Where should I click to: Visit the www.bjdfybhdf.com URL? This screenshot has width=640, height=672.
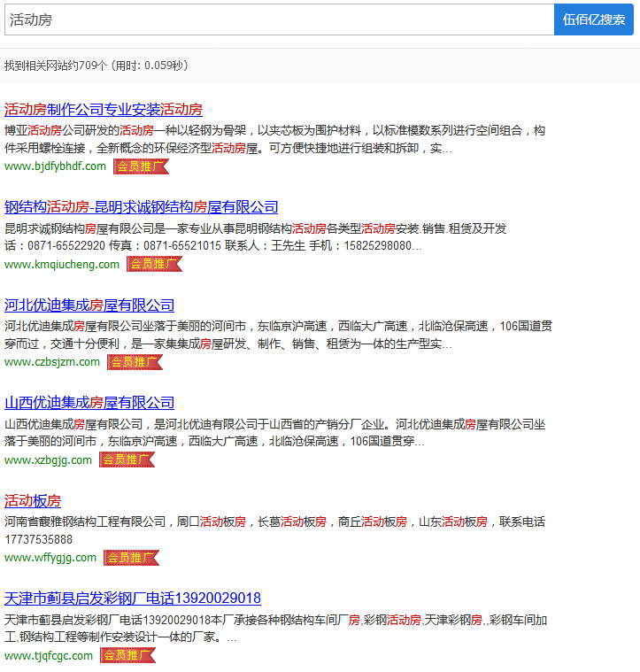point(55,166)
